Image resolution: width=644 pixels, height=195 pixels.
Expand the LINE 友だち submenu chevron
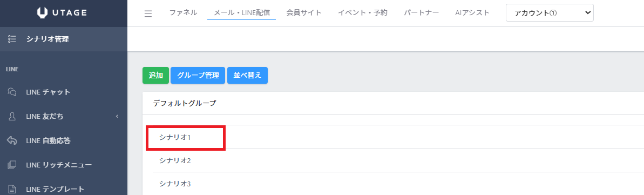tap(117, 117)
